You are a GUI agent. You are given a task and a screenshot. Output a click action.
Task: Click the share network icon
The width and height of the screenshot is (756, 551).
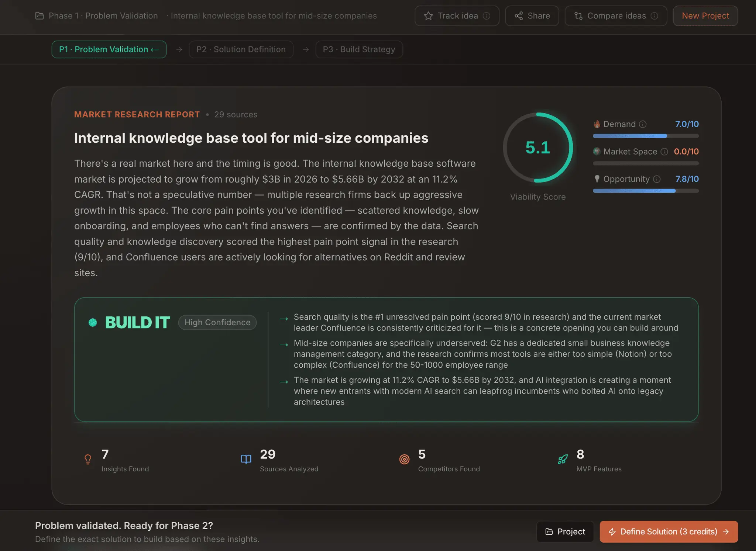[x=519, y=16]
